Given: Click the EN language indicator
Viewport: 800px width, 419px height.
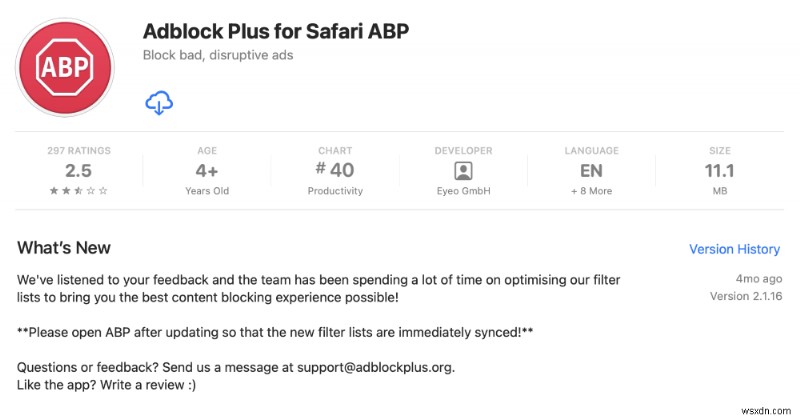Looking at the screenshot, I should coord(591,170).
